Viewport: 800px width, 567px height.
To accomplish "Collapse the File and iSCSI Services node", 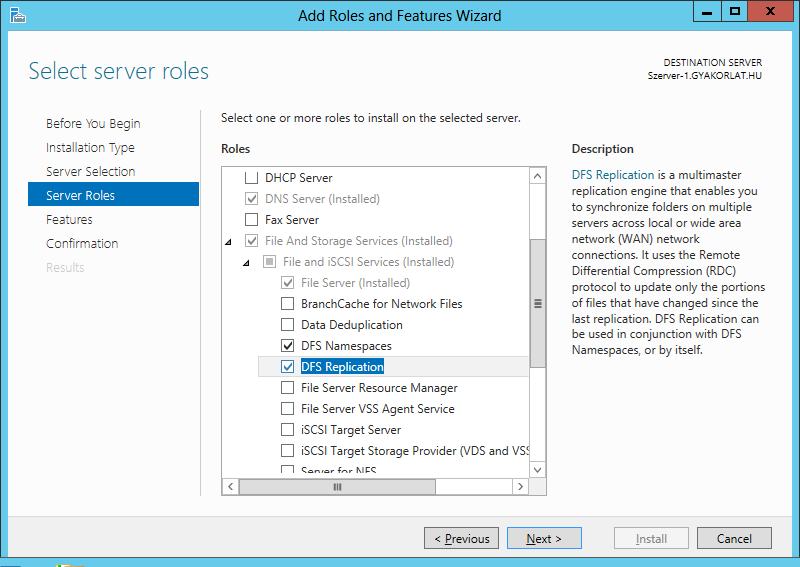I will [246, 263].
